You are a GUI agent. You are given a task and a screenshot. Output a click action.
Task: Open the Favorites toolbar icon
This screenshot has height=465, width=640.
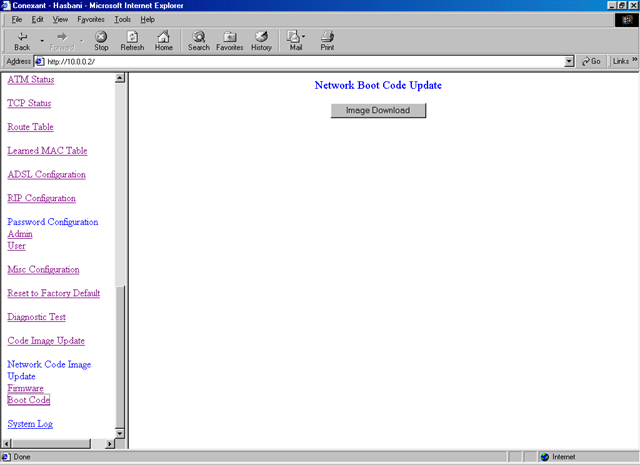click(x=230, y=38)
